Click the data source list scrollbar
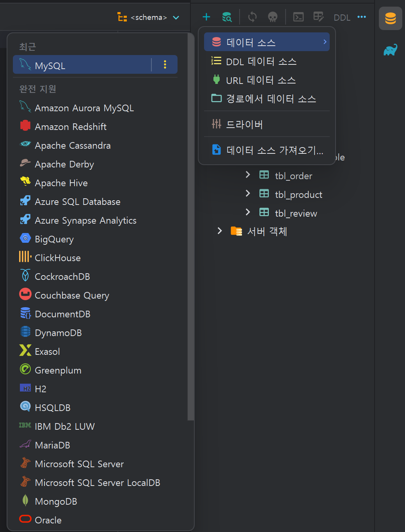Screen dimensions: 405x532 [x=190, y=226]
